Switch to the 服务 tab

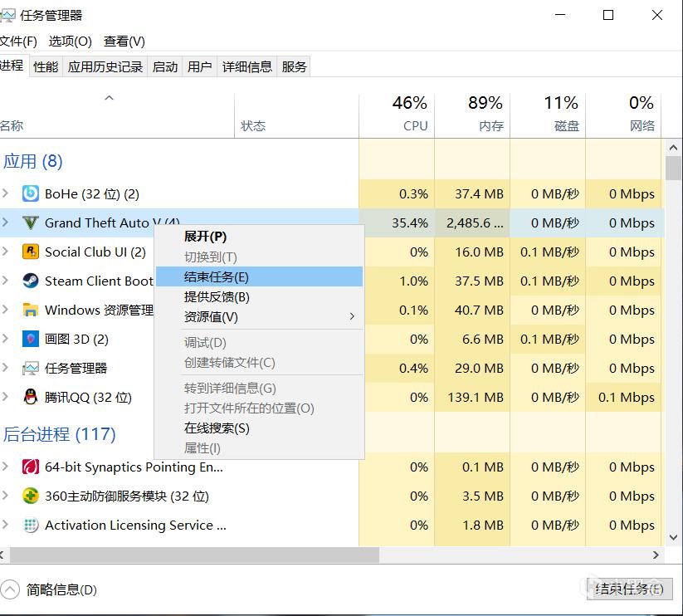pos(294,66)
